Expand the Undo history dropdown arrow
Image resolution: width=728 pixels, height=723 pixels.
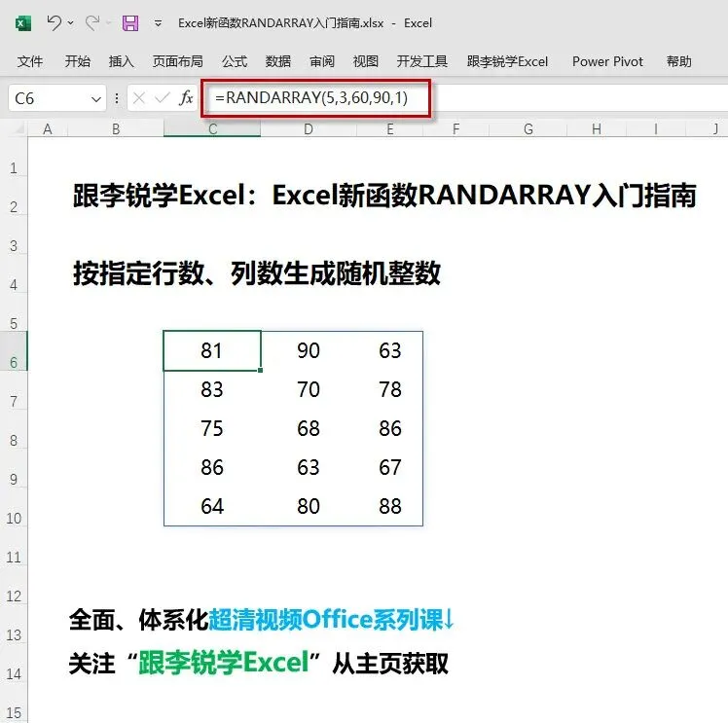tap(71, 22)
